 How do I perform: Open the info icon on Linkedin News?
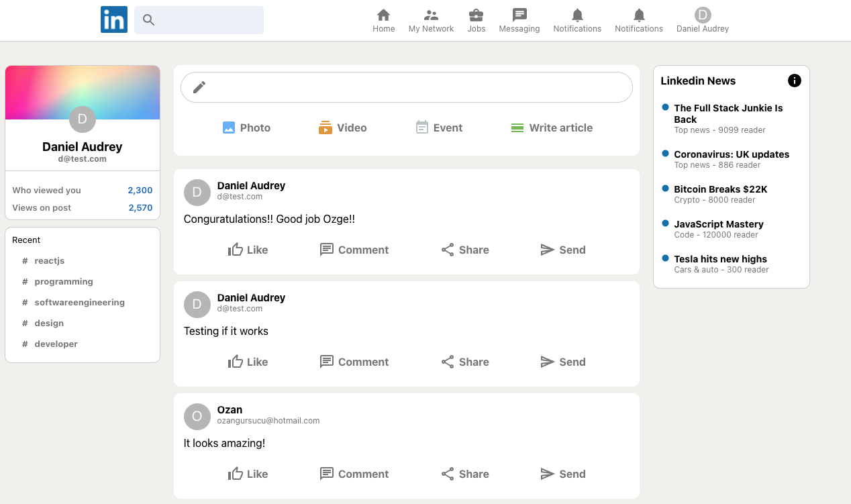(x=794, y=81)
